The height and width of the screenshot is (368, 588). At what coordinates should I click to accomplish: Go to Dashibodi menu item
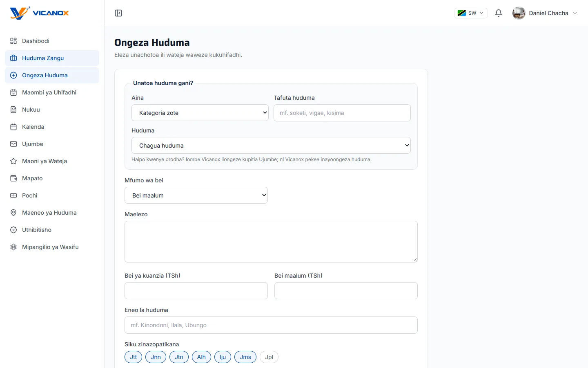52,41
